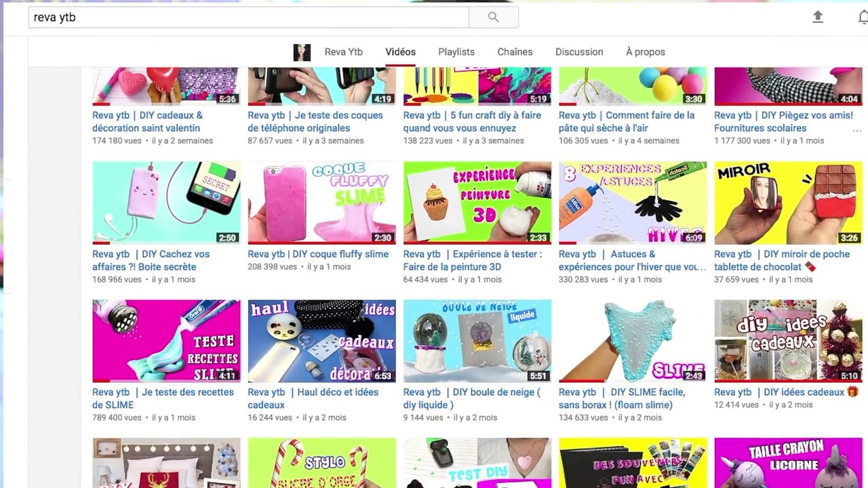The width and height of the screenshot is (868, 488).
Task: Click the "106 305 vues" view count
Action: pos(583,141)
